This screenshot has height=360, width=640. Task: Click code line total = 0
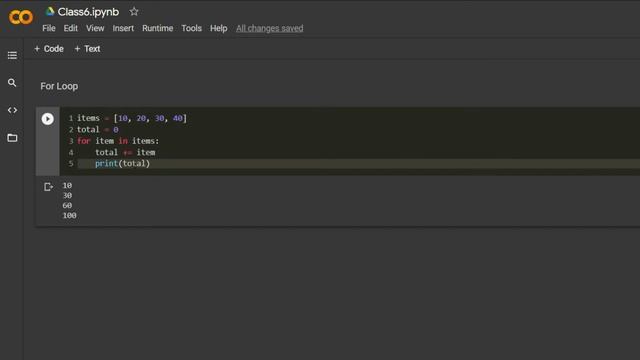98,129
